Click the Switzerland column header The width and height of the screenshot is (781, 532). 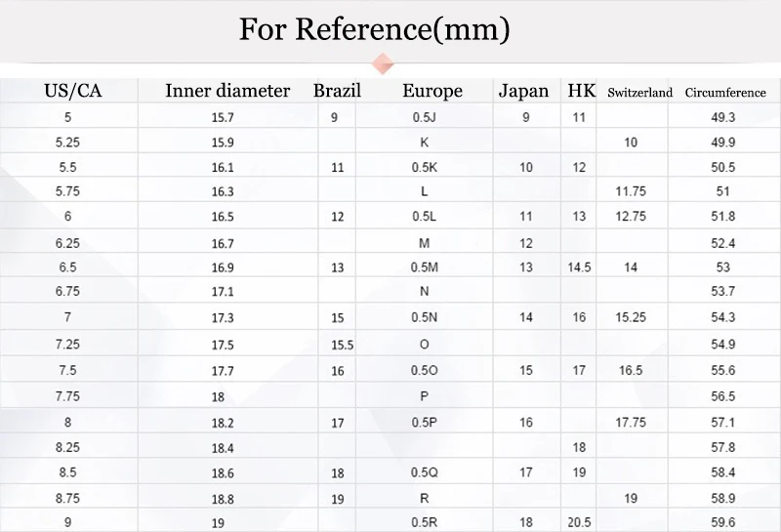[x=640, y=92]
